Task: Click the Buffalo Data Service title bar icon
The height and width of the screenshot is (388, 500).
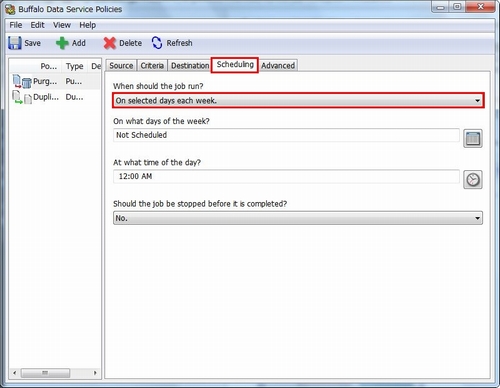Action: point(10,9)
